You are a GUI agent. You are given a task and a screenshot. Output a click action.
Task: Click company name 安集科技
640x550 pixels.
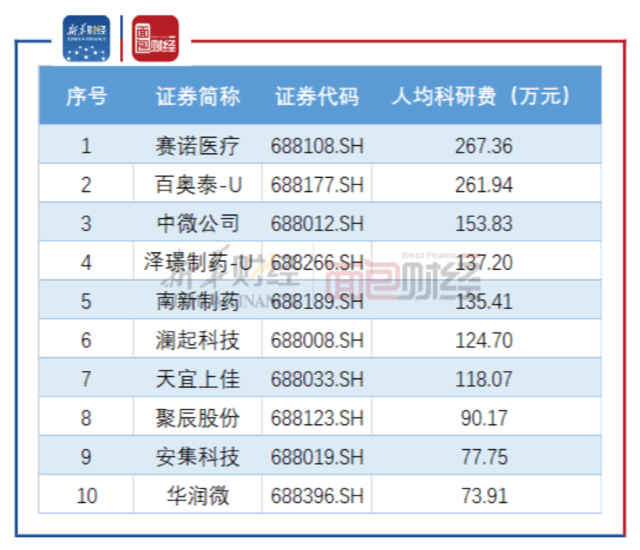[198, 457]
